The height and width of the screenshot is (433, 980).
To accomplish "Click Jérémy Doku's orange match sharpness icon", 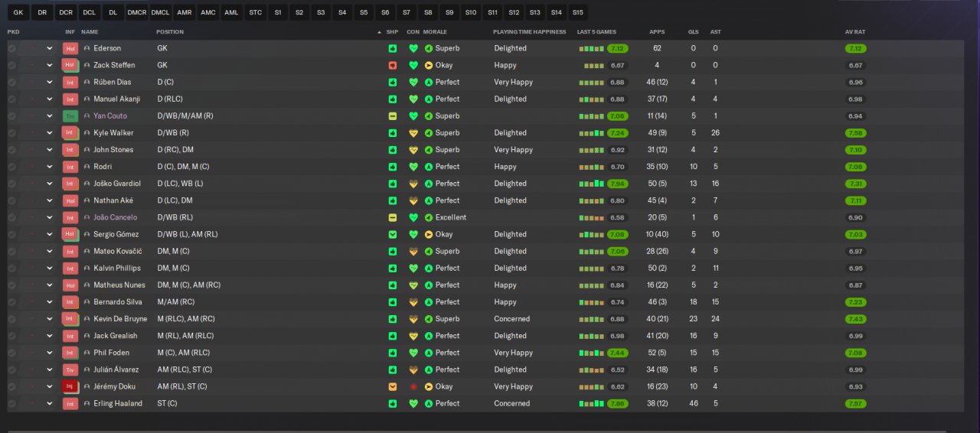I will click(x=393, y=386).
